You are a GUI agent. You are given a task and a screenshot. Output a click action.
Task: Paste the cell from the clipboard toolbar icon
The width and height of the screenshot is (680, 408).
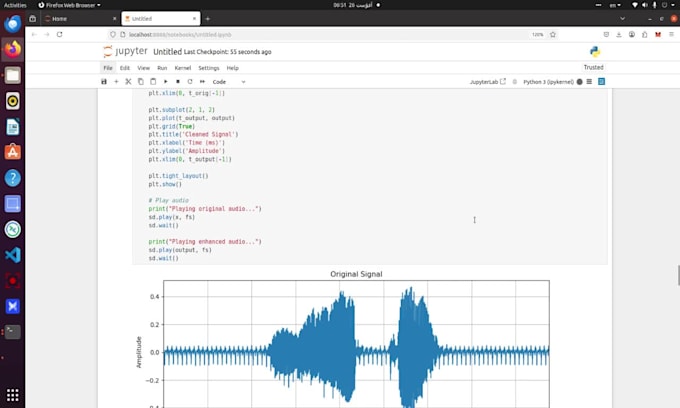153,82
